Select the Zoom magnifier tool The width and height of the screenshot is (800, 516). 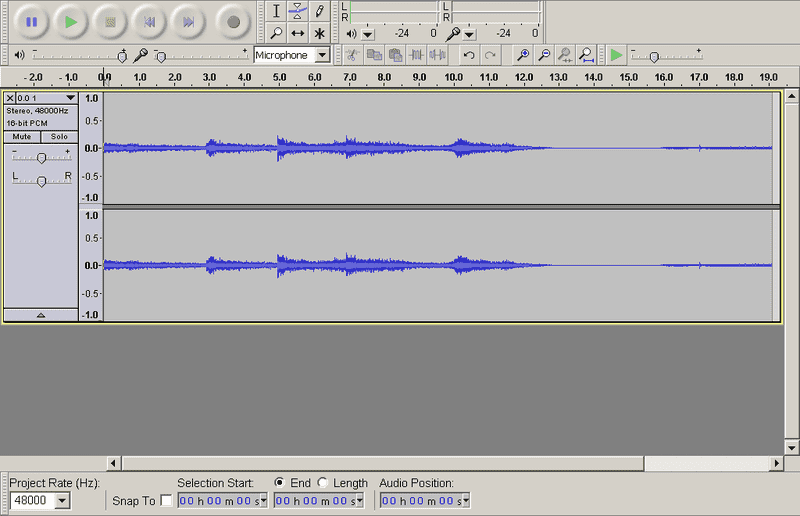pyautogui.click(x=276, y=34)
